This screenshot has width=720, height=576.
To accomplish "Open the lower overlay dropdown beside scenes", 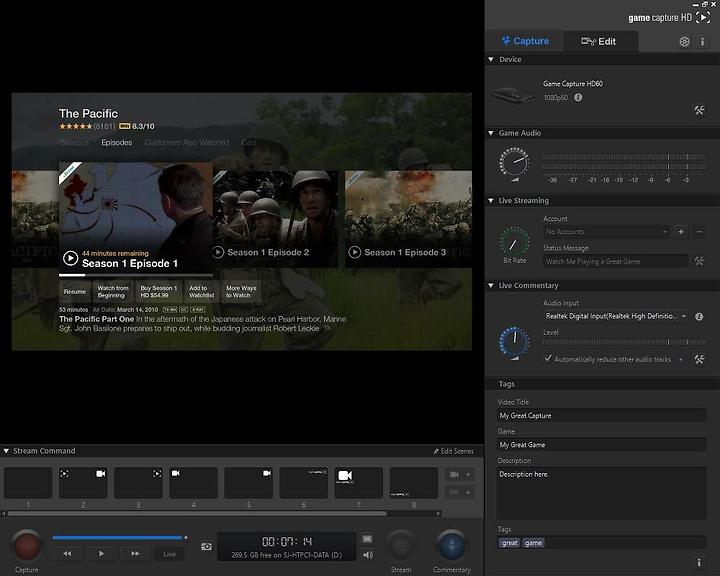I will coord(460,492).
